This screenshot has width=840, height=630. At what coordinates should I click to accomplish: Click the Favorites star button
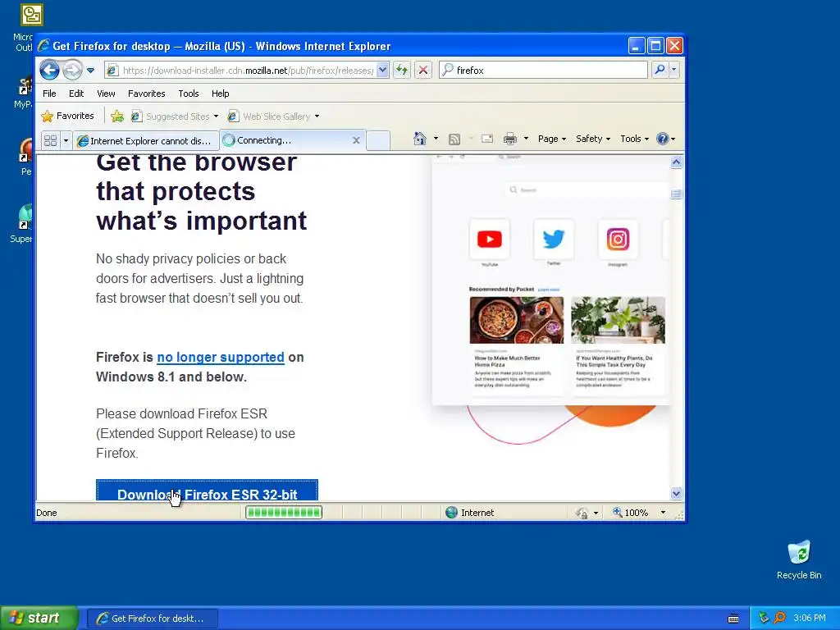(x=67, y=116)
